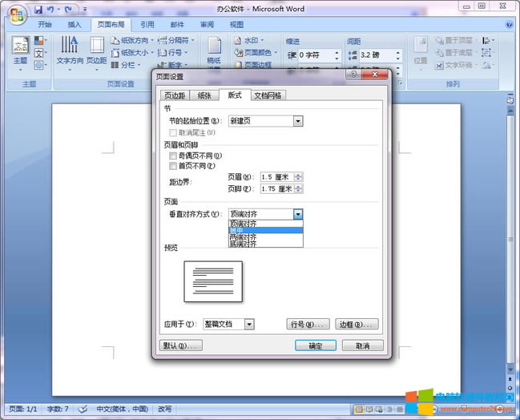520x420 pixels.
Task: Click the proofing check icon in status bar
Action: (83, 409)
